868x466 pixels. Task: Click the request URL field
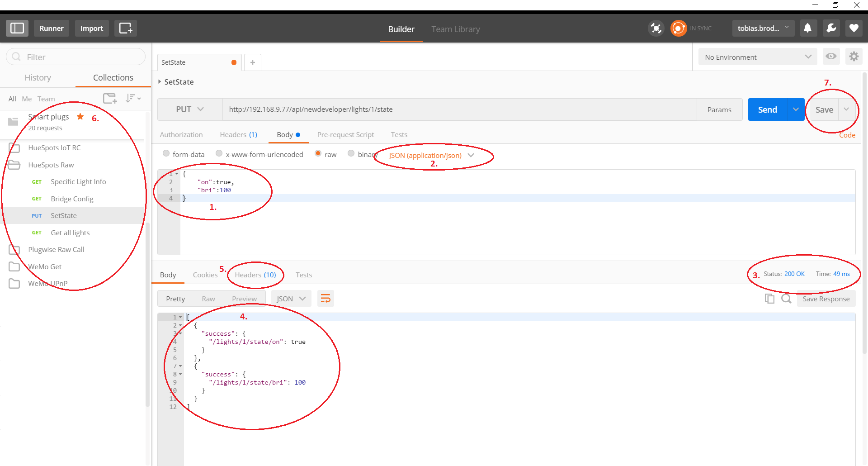[459, 109]
